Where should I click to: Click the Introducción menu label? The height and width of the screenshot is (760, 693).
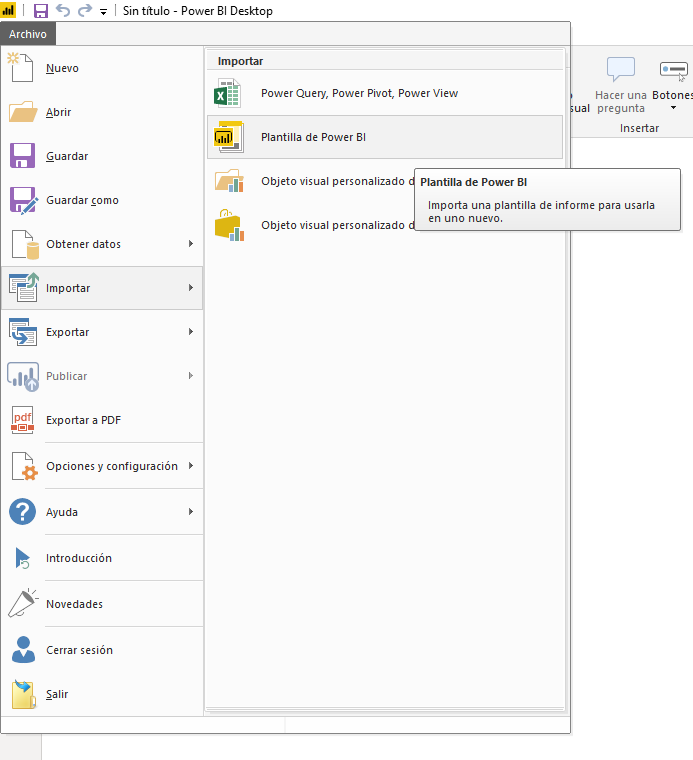click(x=79, y=558)
